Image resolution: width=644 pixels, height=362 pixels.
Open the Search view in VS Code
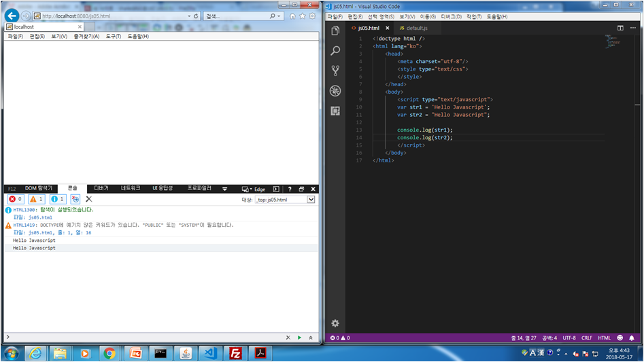335,50
